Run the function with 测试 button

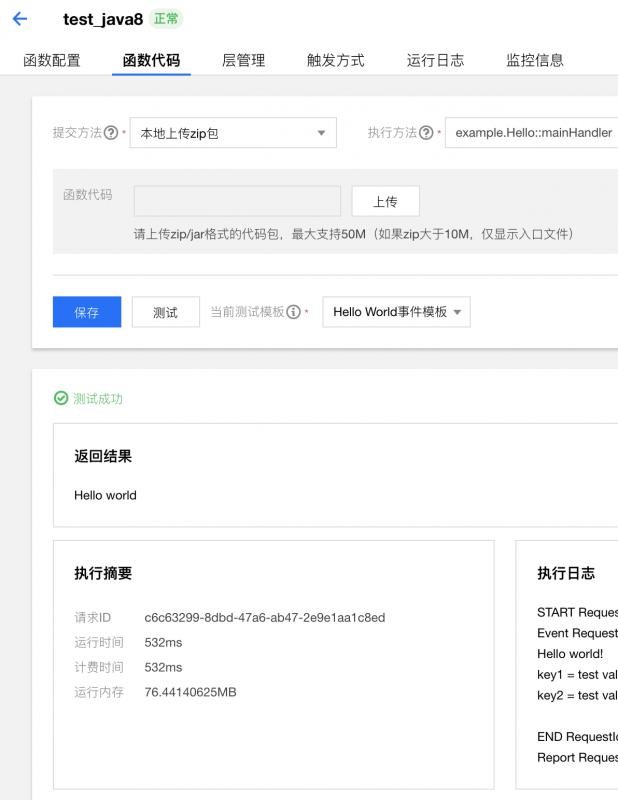coord(166,312)
